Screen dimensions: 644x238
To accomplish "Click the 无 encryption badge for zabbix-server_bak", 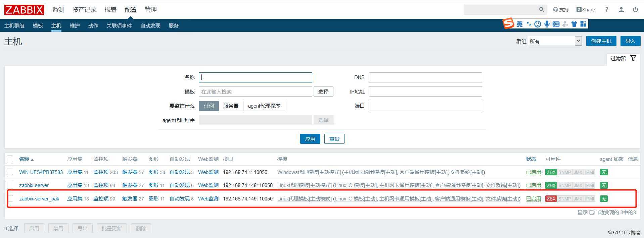I will 604,199.
